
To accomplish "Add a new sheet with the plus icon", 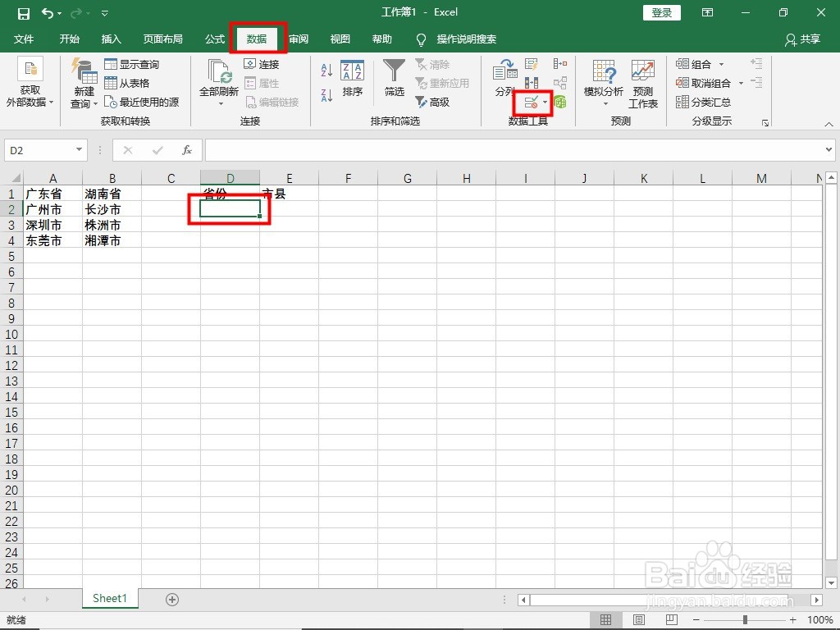I will point(172,600).
